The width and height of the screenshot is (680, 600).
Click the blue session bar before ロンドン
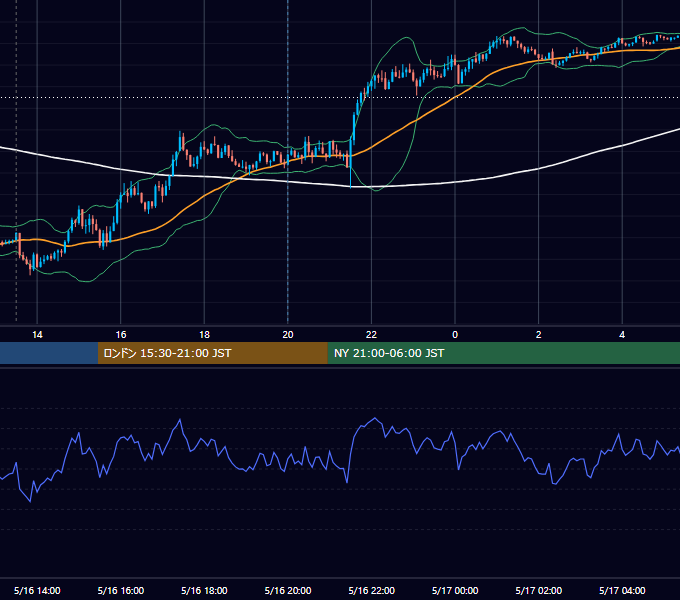49,353
